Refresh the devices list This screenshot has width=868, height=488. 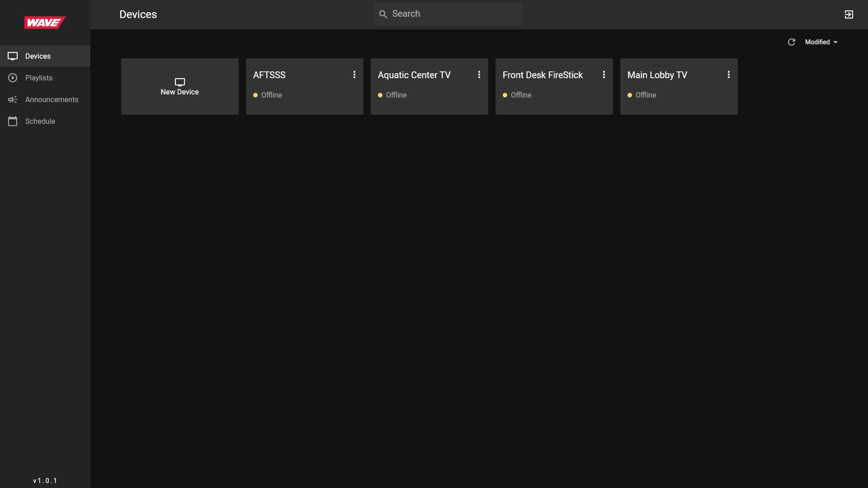[791, 42]
